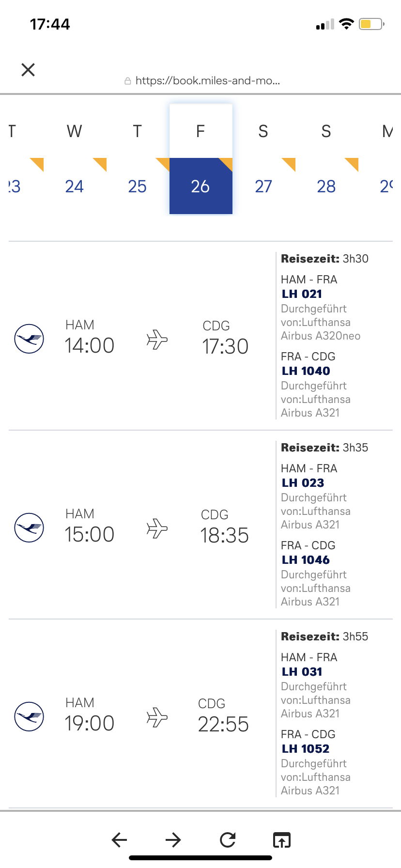Screen dimensions: 401x868
Task: Tap Lufthansa logo of 19:00 flight
Action: 29,716
